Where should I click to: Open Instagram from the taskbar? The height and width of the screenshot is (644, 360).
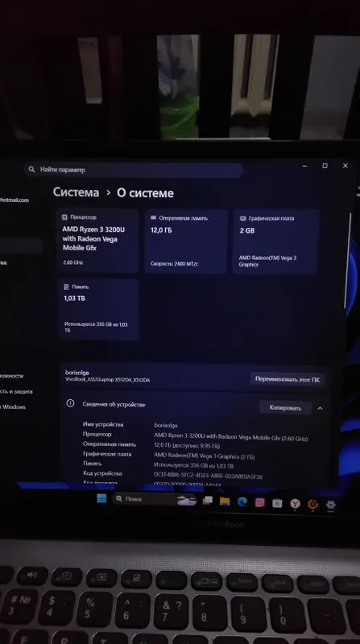click(x=260, y=502)
